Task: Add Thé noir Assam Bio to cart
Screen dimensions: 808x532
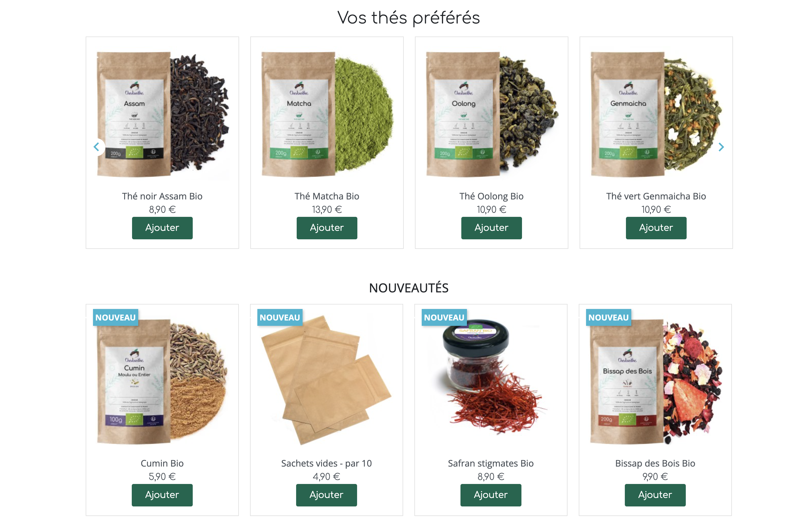Action: [162, 228]
